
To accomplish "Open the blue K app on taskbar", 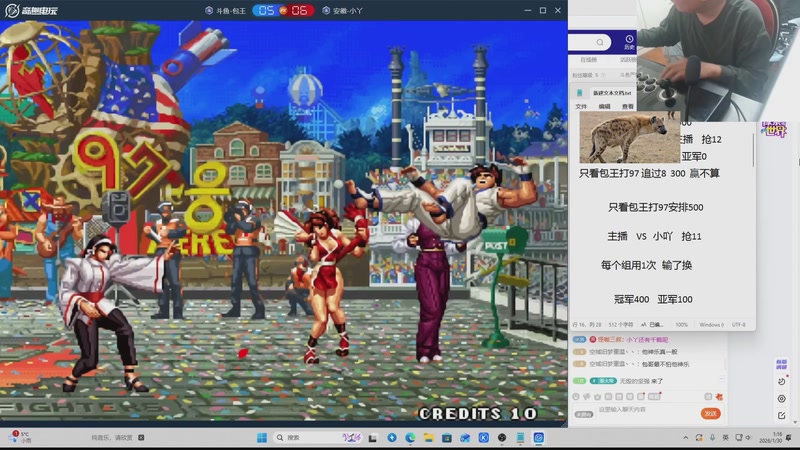I will click(x=484, y=438).
